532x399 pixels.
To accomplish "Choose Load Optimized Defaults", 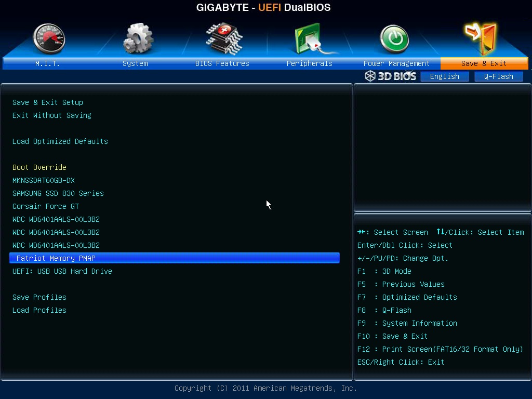I will click(x=60, y=141).
